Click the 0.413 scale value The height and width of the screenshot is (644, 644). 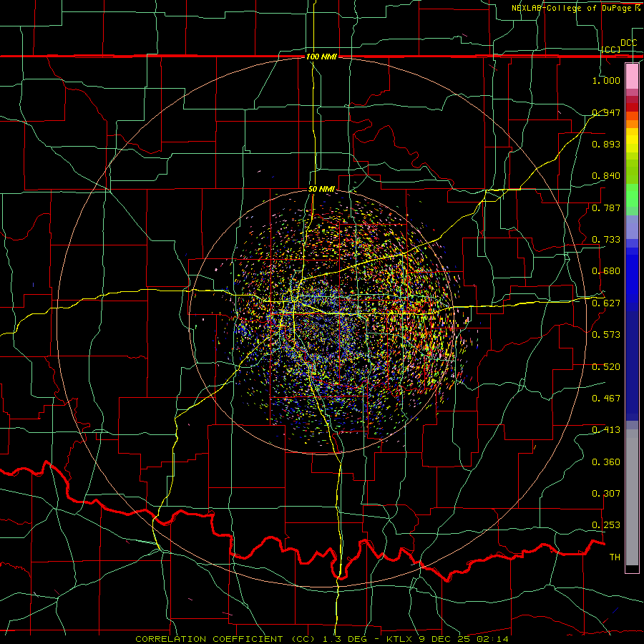(606, 430)
